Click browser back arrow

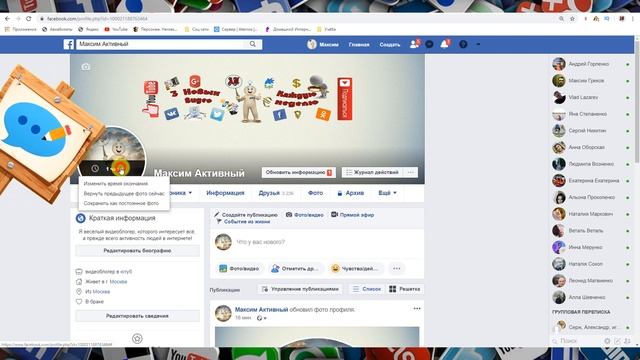[7, 19]
